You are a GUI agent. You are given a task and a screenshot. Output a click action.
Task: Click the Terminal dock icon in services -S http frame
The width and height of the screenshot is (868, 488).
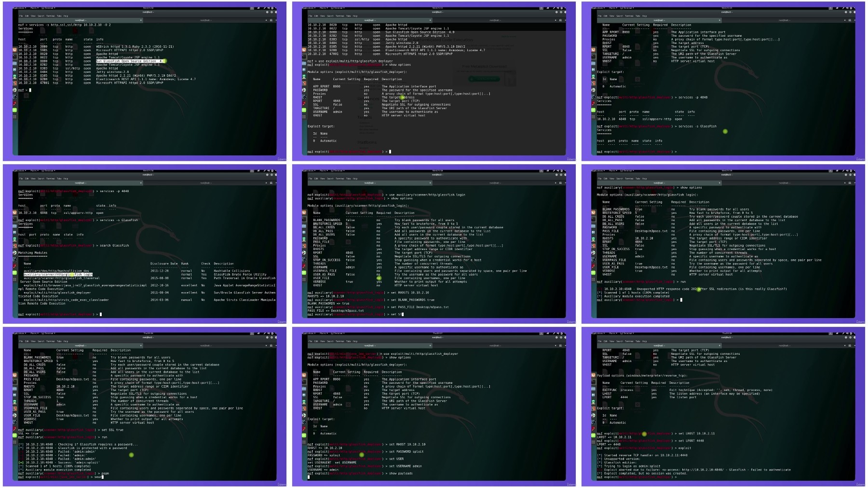[x=15, y=56]
